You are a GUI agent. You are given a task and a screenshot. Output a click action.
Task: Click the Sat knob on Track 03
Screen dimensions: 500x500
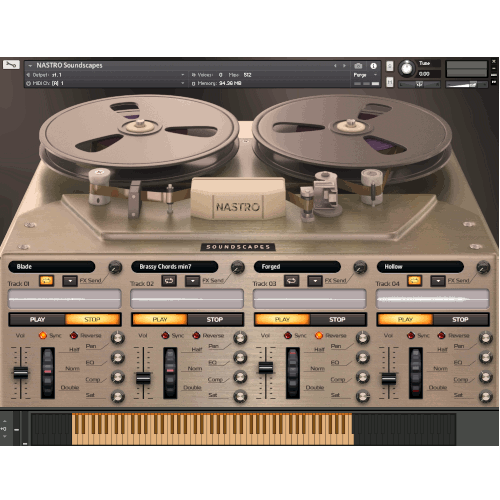point(363,396)
